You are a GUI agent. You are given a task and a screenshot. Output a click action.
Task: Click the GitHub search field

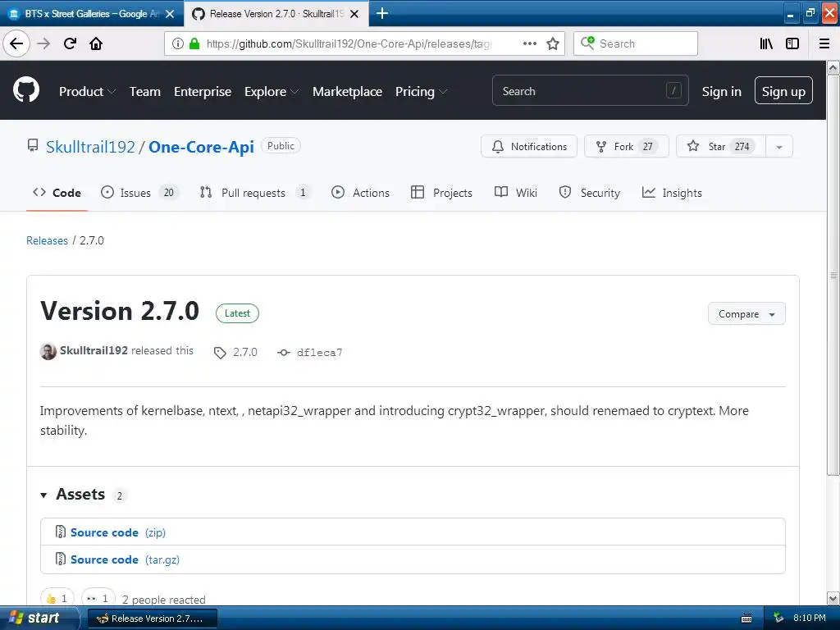point(590,90)
